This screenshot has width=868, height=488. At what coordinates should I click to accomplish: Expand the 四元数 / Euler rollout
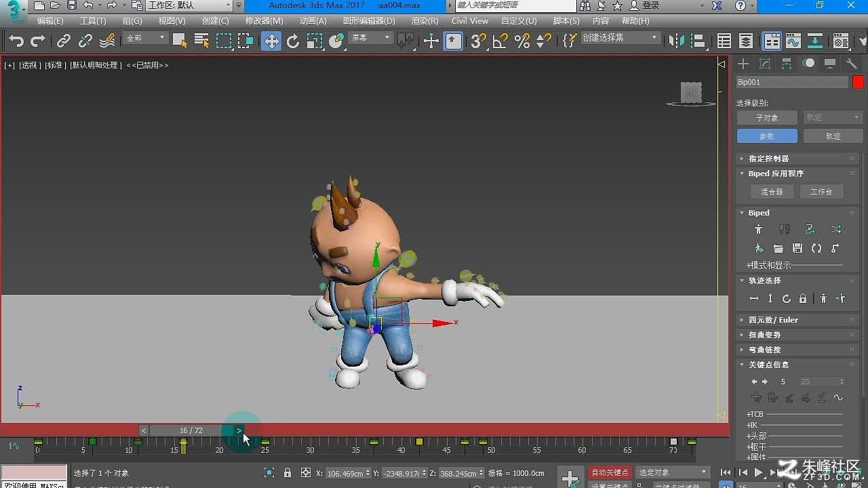[x=797, y=320]
